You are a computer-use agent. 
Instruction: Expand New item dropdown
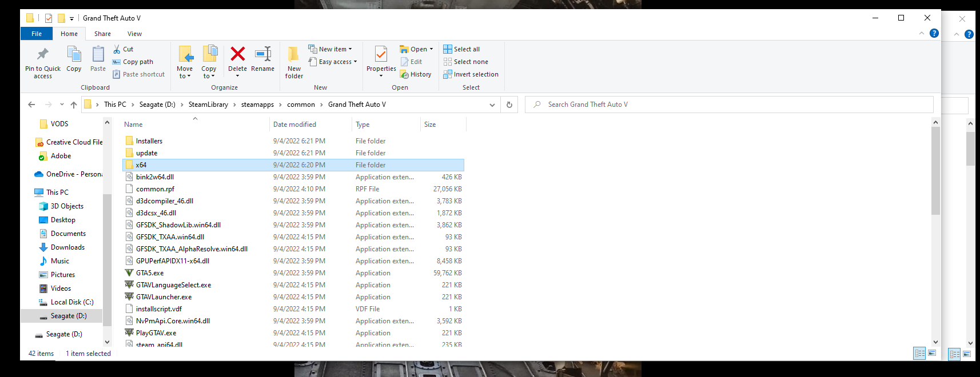(x=330, y=49)
